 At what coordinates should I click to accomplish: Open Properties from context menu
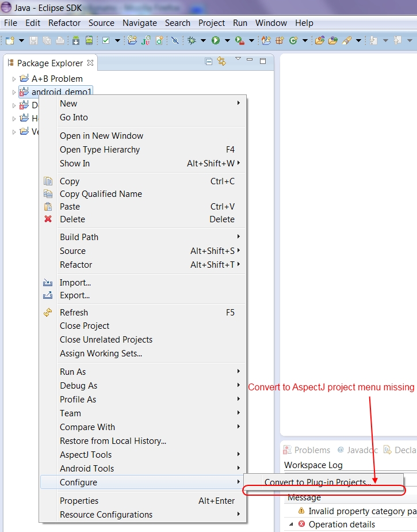pyautogui.click(x=143, y=501)
